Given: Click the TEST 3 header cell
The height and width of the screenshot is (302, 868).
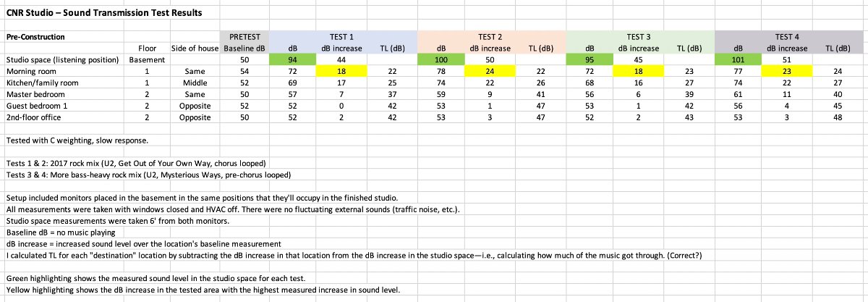Looking at the screenshot, I should tap(640, 35).
